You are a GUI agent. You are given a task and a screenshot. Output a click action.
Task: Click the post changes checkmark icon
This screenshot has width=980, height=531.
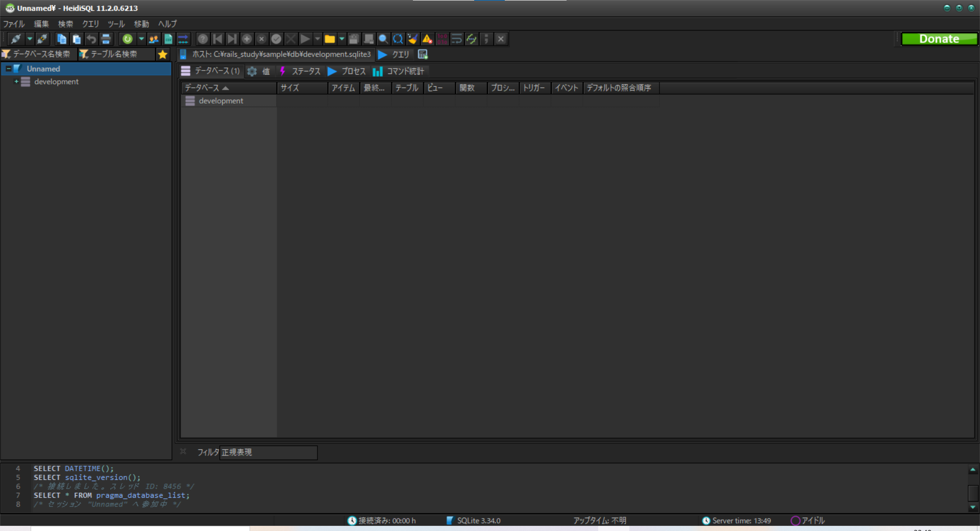pos(276,39)
